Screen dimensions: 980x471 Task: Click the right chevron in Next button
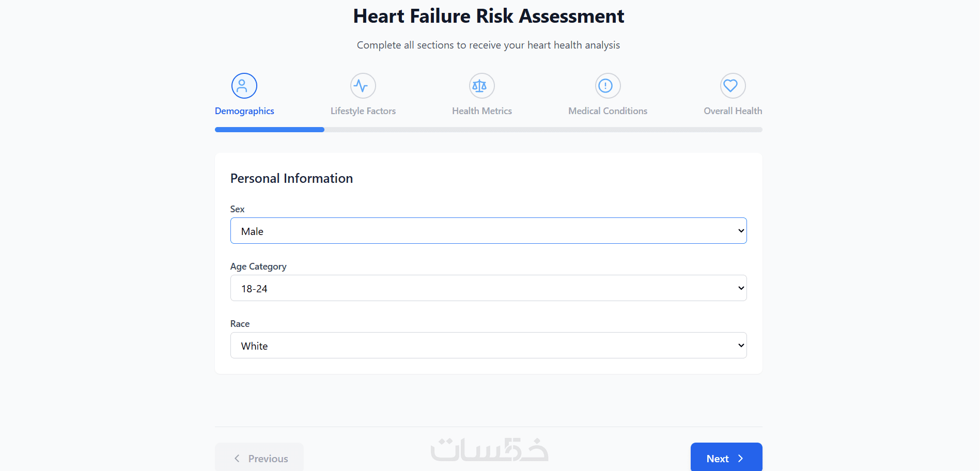coord(740,459)
